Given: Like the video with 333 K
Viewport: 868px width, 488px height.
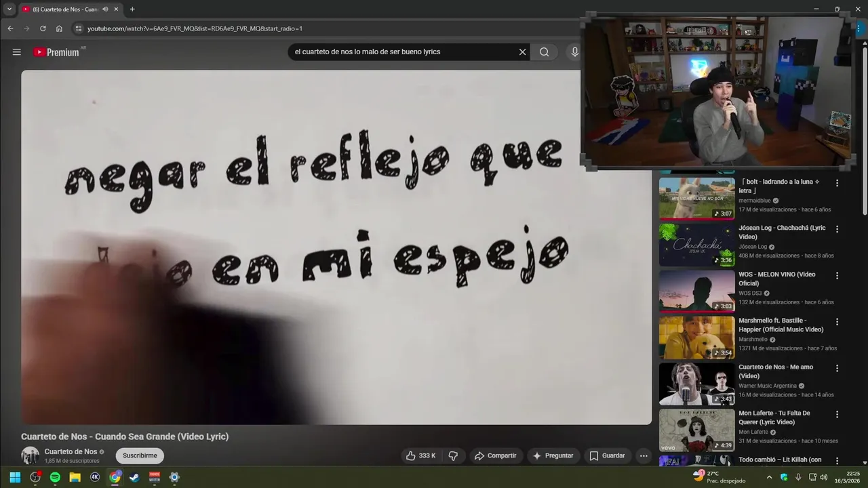Looking at the screenshot, I should [x=420, y=455].
